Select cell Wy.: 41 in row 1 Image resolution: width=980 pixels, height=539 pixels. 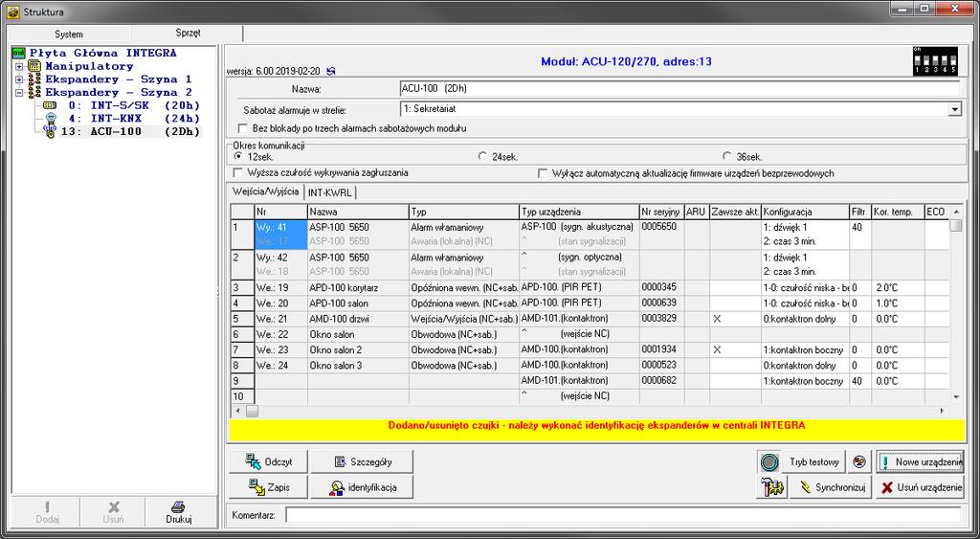point(281,228)
